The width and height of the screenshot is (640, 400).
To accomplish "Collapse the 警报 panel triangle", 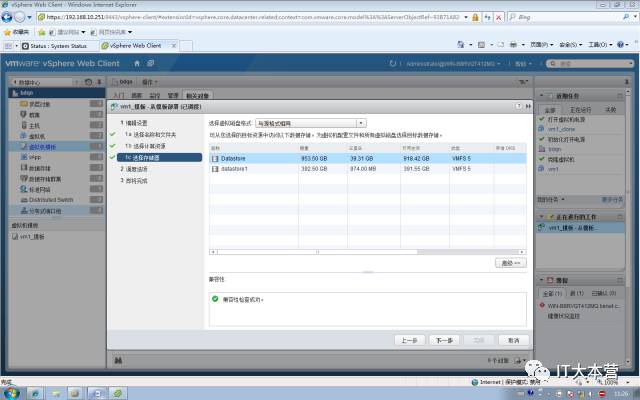I will tap(541, 280).
